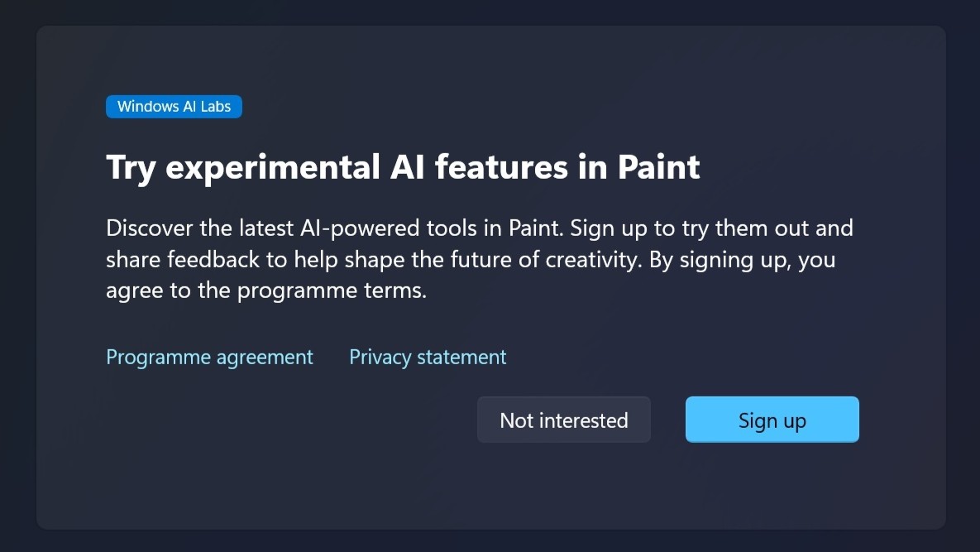Enroll in experimental AI features via Sign up
Image resolution: width=980 pixels, height=552 pixels.
coord(772,419)
